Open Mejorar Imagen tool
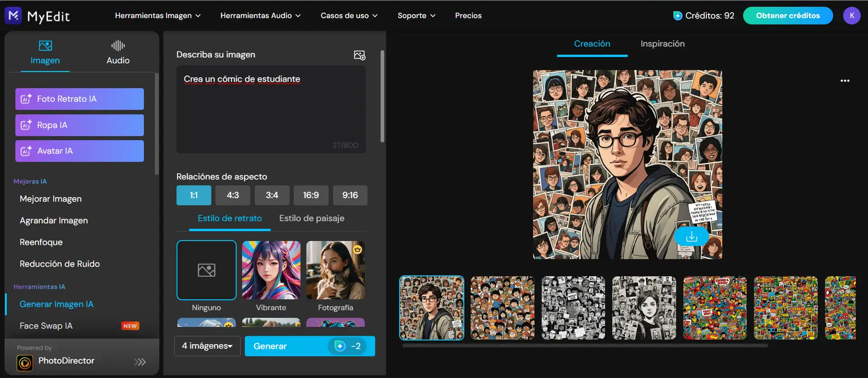Image resolution: width=868 pixels, height=378 pixels. (51, 199)
